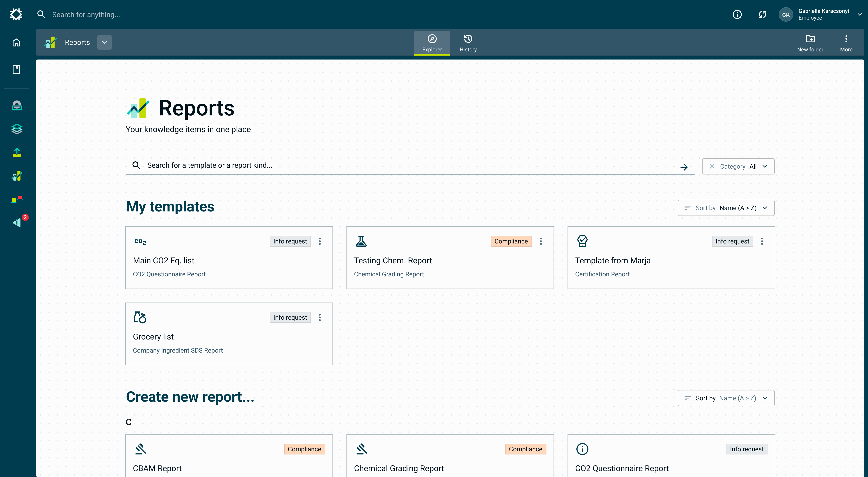Open options menu for Main CO2 Eq. list
The image size is (868, 477).
tap(320, 241)
